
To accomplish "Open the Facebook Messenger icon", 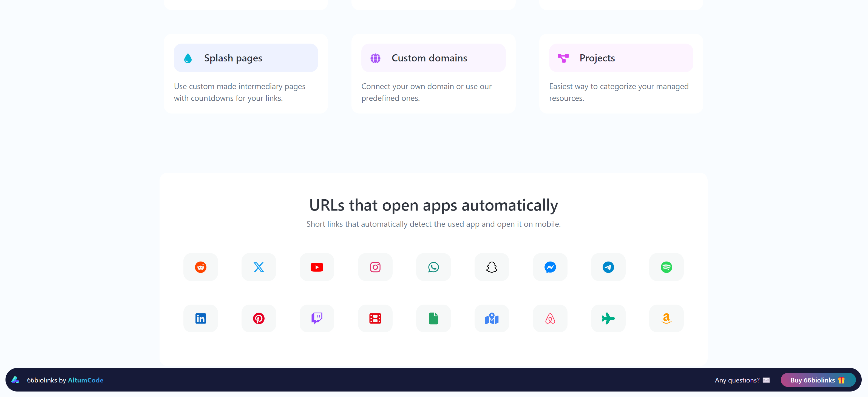I will point(550,267).
